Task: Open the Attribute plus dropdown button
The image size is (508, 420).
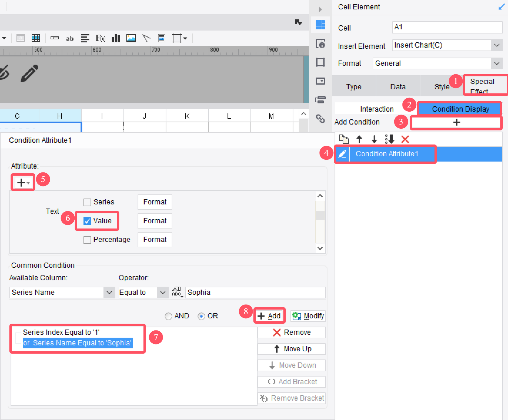Action: point(23,183)
